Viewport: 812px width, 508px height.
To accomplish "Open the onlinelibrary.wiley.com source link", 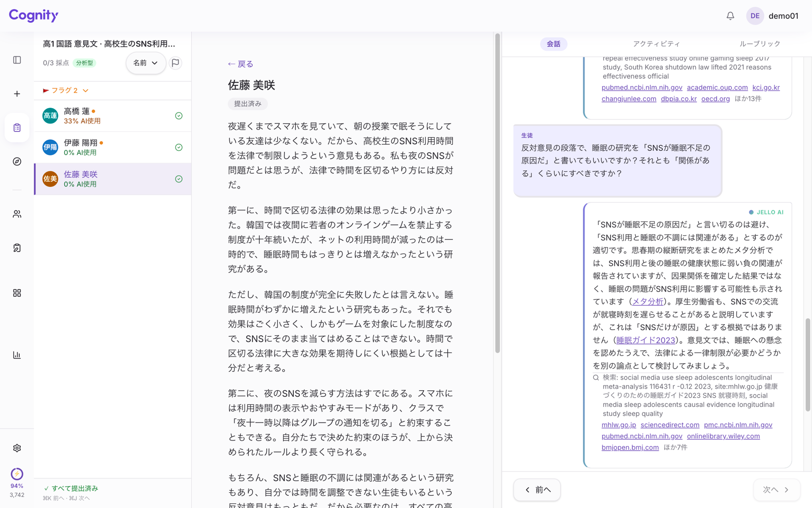I will coord(723,436).
